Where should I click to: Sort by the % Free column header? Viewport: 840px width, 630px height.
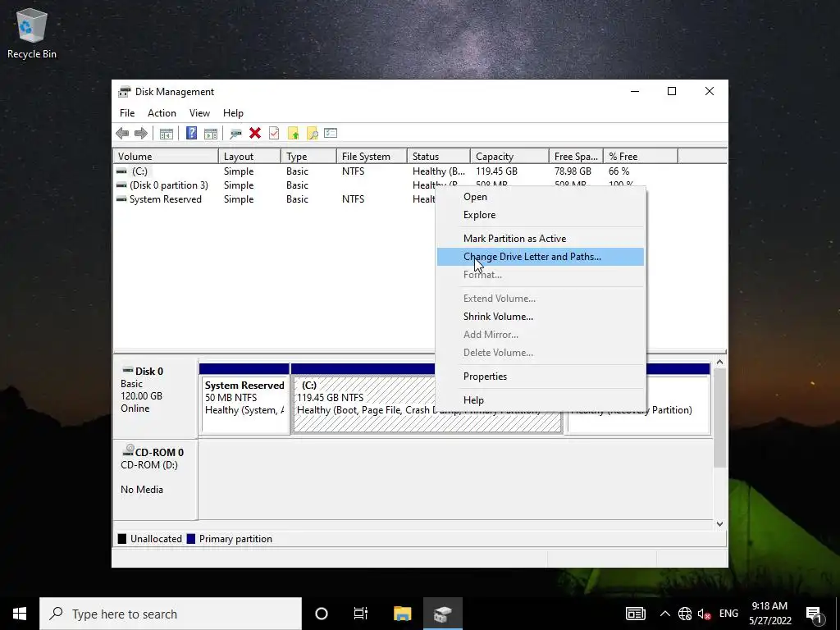pos(641,157)
